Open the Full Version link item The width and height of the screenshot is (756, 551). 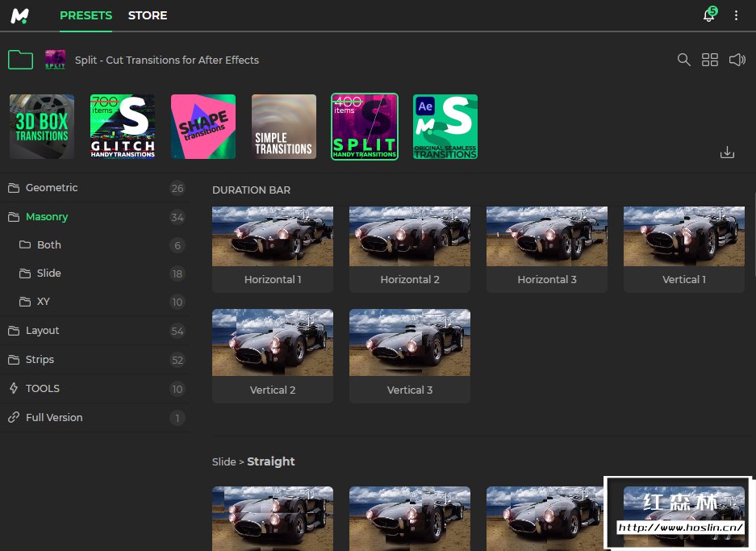[x=94, y=417]
